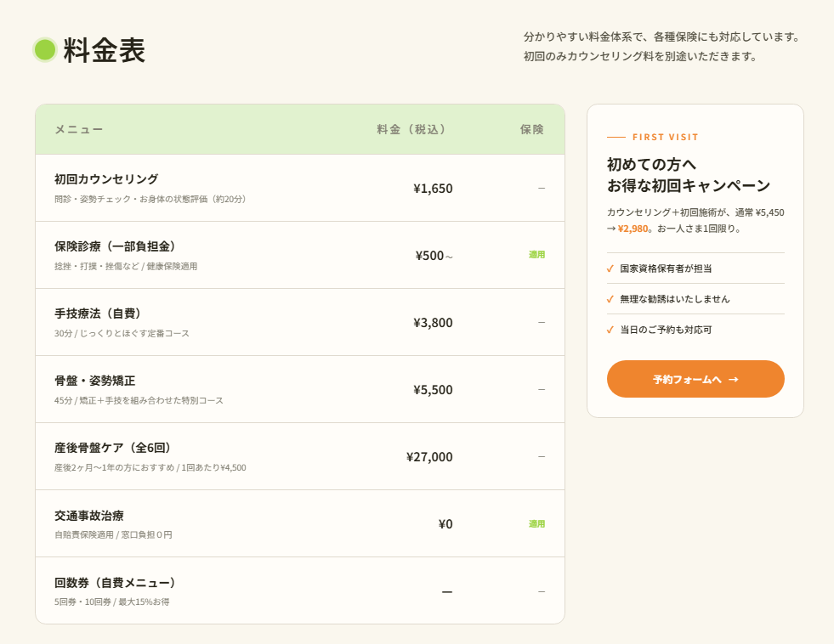Click the 当日のご予約も対応可 list item text
Image resolution: width=834 pixels, height=644 pixels.
pyautogui.click(x=666, y=330)
